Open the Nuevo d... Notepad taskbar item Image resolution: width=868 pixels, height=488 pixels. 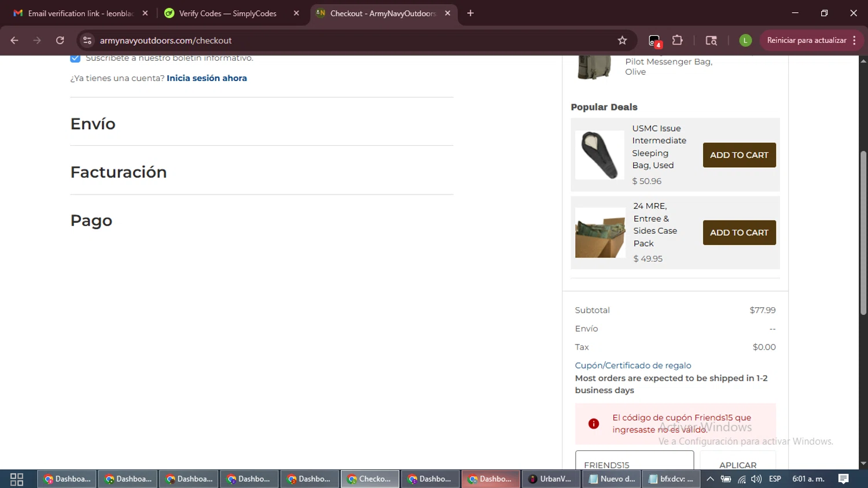[x=612, y=479]
